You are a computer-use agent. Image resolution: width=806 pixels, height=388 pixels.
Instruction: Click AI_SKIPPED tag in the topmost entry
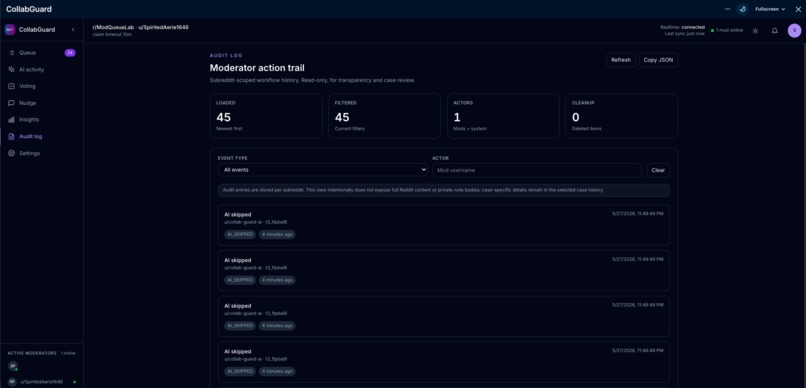pyautogui.click(x=240, y=234)
